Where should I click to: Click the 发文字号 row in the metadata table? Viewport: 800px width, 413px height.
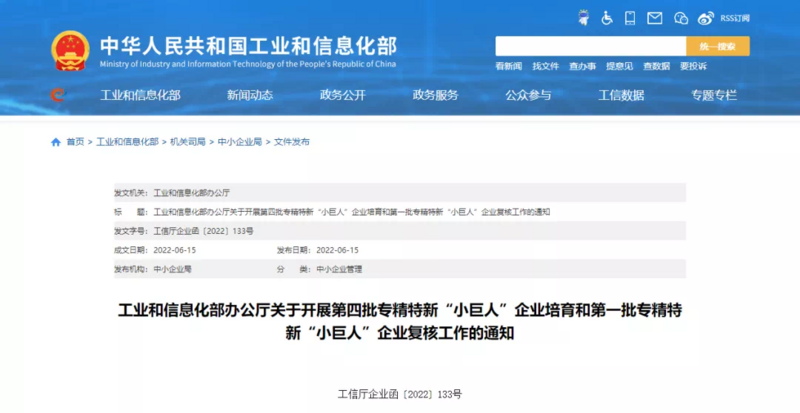(x=400, y=231)
